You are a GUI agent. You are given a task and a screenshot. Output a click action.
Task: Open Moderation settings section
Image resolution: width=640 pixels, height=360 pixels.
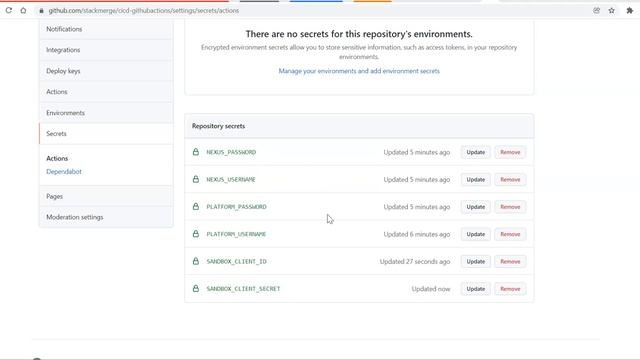[x=106, y=217]
